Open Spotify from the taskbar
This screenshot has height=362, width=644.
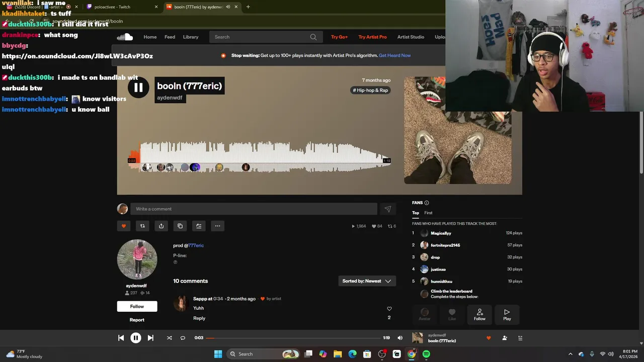click(426, 354)
